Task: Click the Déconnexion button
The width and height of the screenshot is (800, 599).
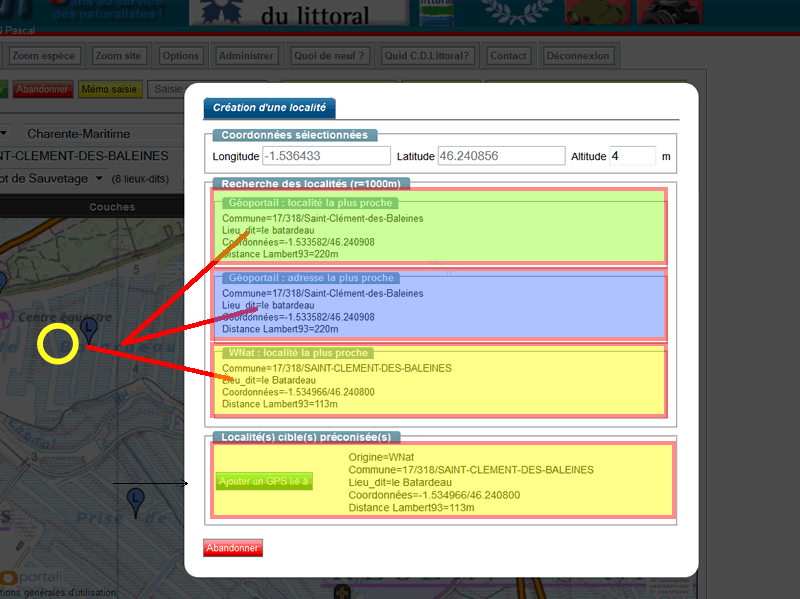Action: [578, 56]
